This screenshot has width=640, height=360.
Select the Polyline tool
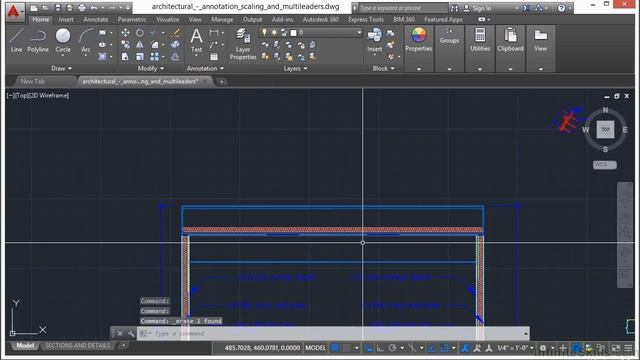click(38, 40)
